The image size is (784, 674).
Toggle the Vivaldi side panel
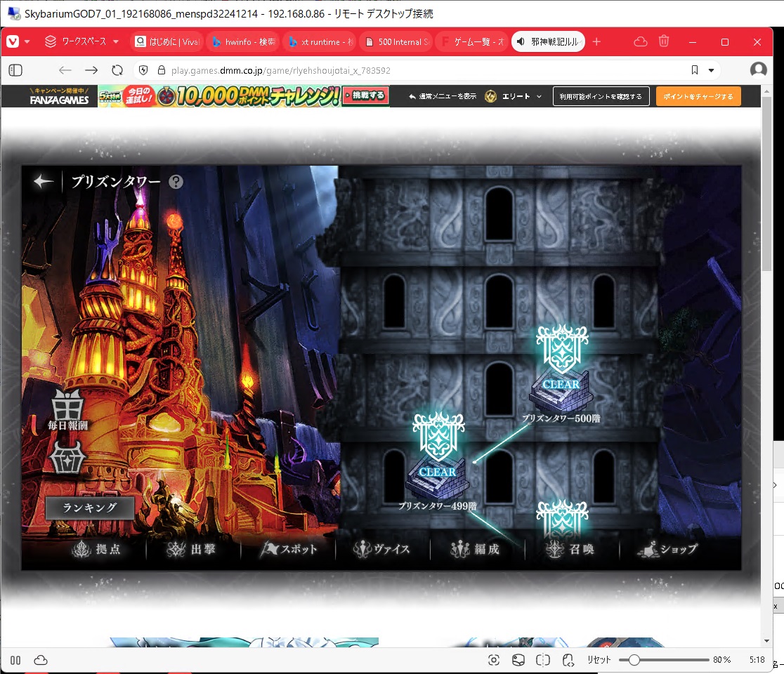pyautogui.click(x=15, y=70)
